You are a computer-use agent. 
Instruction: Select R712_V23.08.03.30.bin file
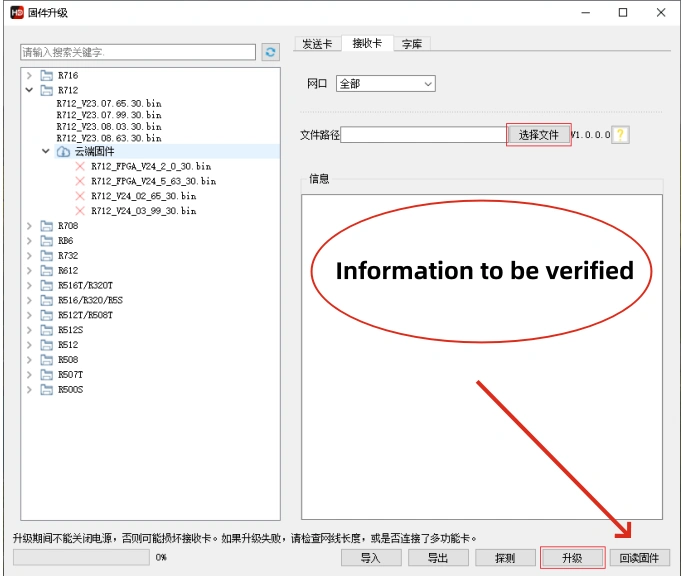[x=109, y=127]
